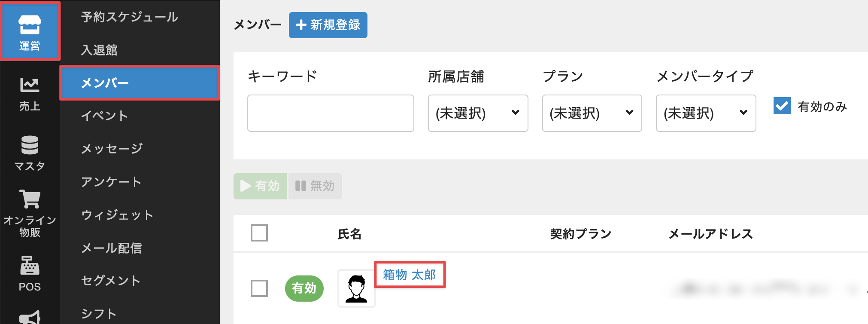Click the キーワード search input field

331,113
